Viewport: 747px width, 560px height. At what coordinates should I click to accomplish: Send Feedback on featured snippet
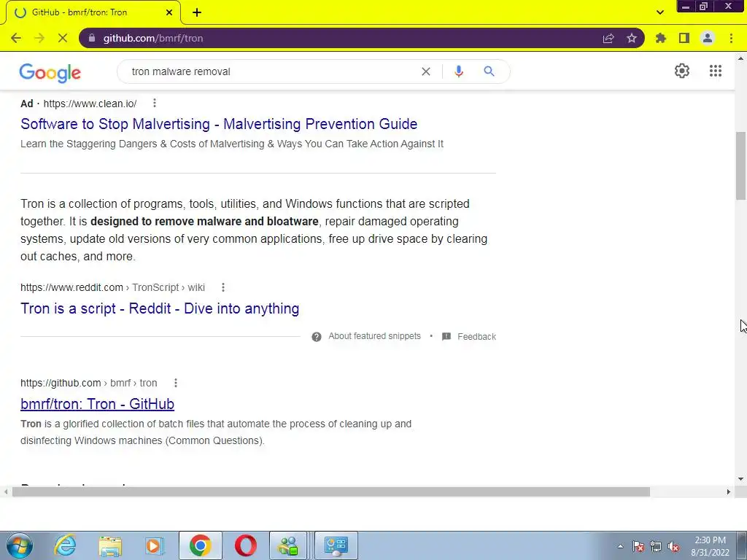point(476,337)
